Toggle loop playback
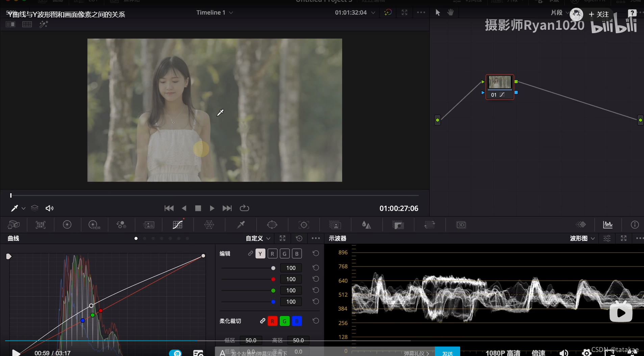Image resolution: width=644 pixels, height=356 pixels. [244, 208]
